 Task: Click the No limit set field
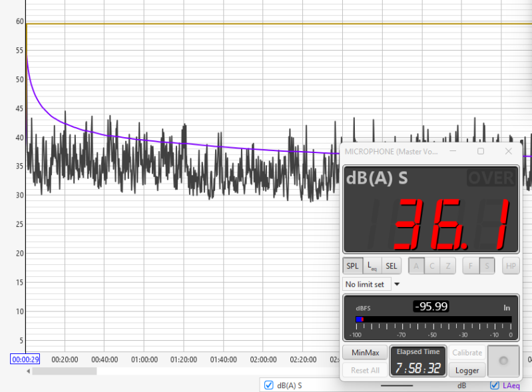coord(366,284)
